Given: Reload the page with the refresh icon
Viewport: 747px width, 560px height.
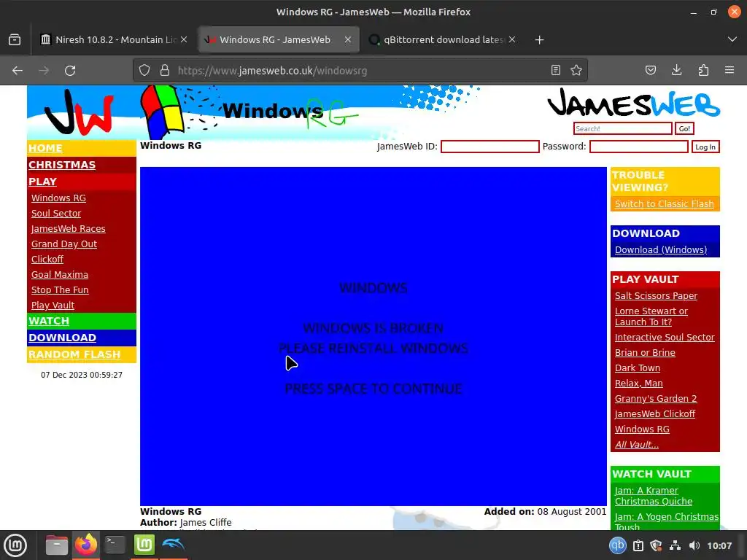Looking at the screenshot, I should click(x=70, y=71).
